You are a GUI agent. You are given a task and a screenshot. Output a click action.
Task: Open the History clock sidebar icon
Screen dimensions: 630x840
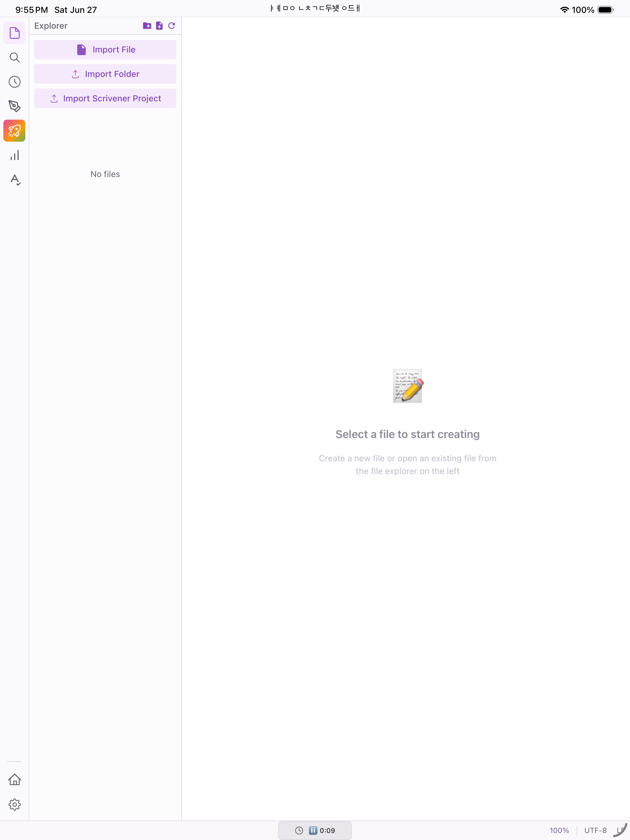tap(14, 82)
